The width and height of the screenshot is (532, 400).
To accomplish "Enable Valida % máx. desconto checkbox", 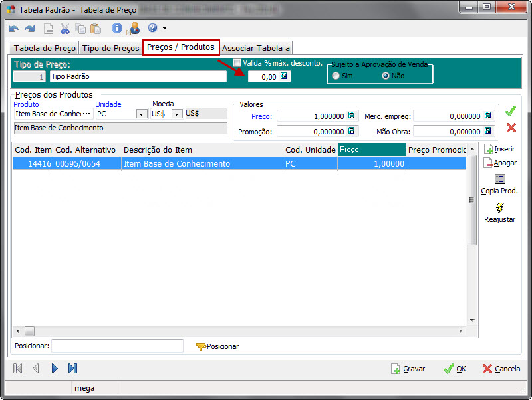I will [237, 63].
